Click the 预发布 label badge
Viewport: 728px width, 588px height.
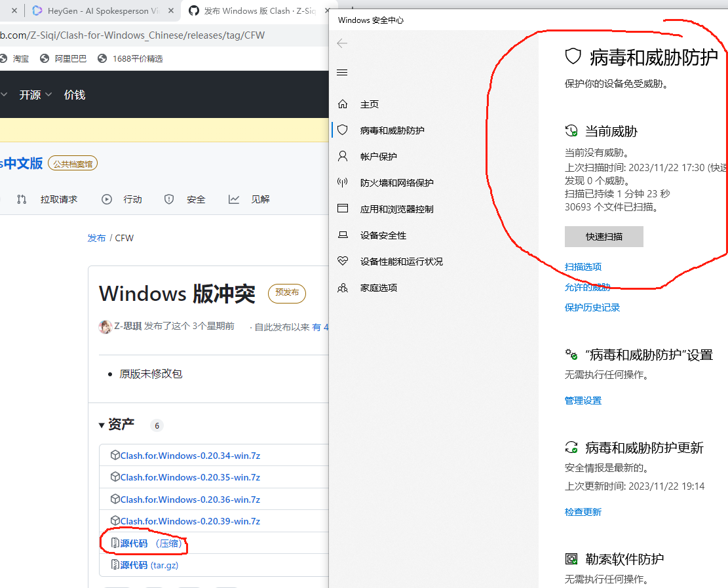[287, 293]
